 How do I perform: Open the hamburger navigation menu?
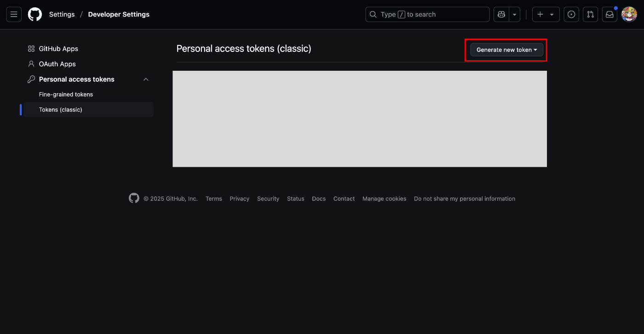pos(14,14)
